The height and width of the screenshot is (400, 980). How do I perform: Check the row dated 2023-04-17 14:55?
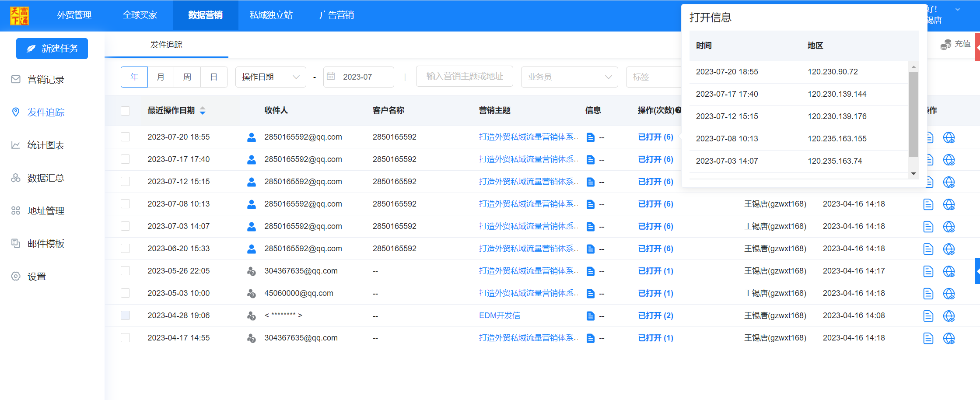pos(126,338)
